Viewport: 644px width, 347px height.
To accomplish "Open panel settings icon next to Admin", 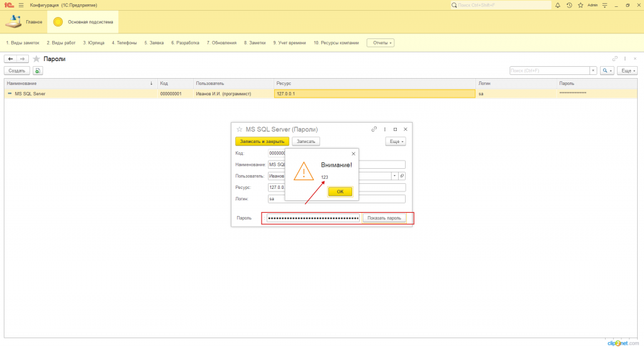I will pos(604,5).
